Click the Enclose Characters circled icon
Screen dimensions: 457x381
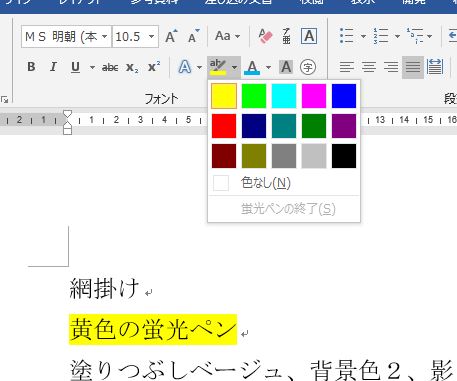308,67
